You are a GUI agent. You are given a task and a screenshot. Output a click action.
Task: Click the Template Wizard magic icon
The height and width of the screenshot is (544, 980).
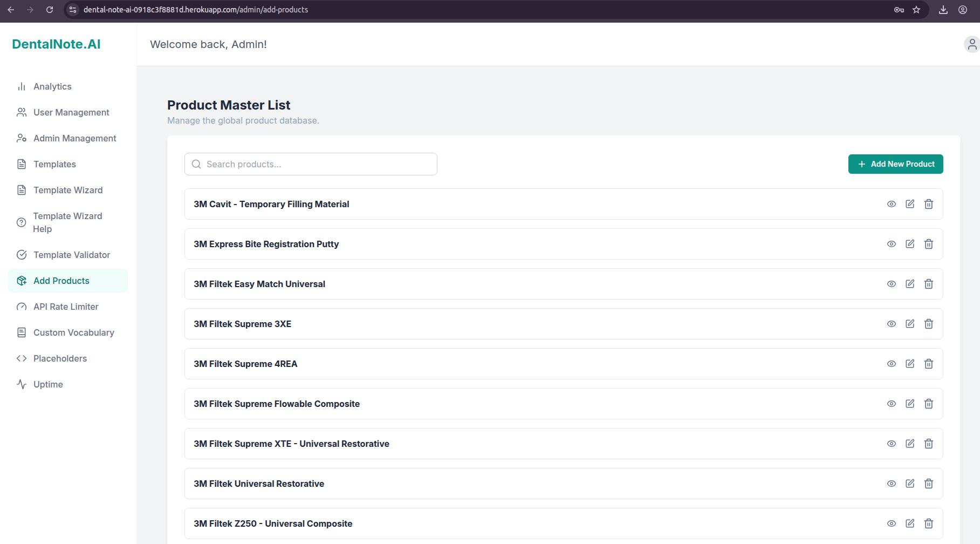coord(22,190)
